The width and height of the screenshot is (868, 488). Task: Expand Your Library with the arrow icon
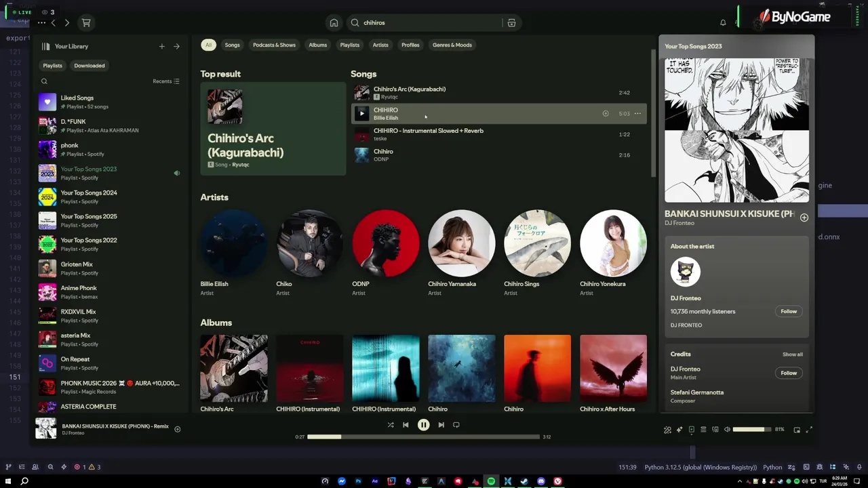[x=176, y=46]
